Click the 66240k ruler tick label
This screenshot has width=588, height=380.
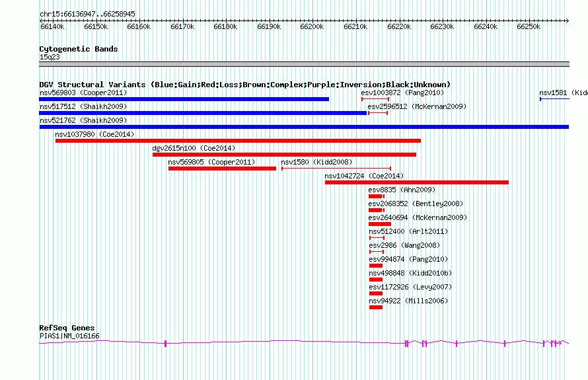coord(486,27)
